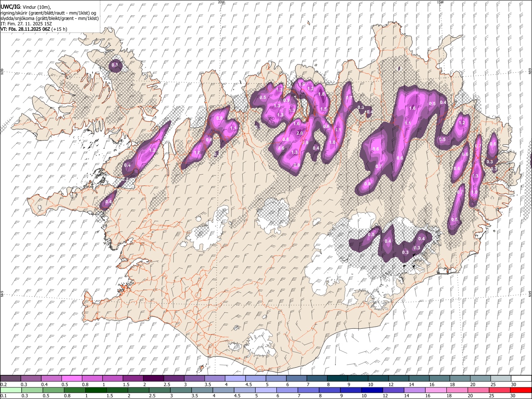Click the '4.5' label under the bottom legend row
Screen dimensions: 532x399
tap(237, 396)
